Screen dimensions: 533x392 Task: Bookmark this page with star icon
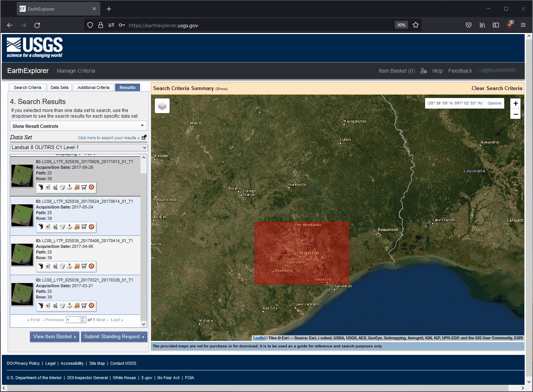(x=416, y=25)
